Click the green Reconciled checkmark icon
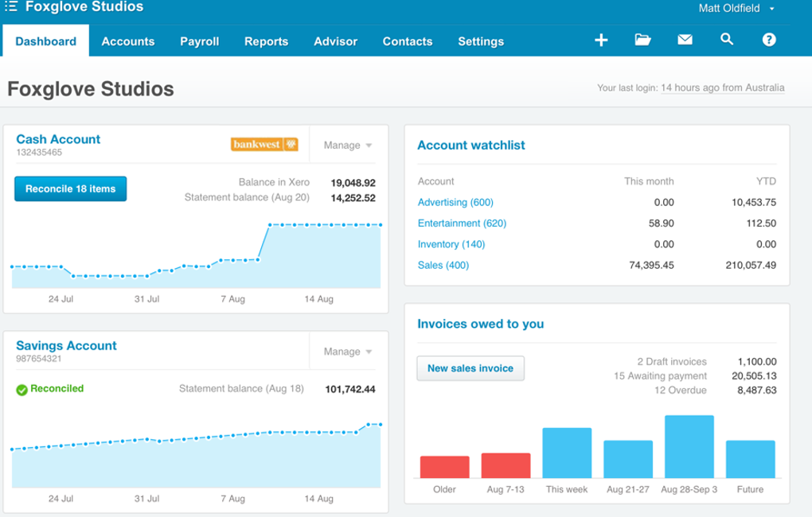This screenshot has width=812, height=517. point(21,390)
